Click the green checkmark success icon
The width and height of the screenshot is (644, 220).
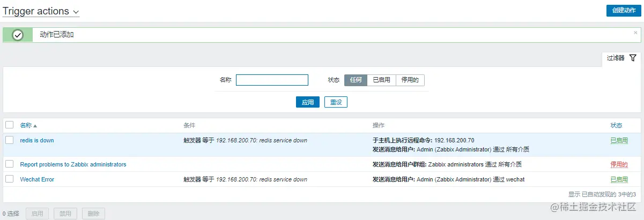click(18, 35)
